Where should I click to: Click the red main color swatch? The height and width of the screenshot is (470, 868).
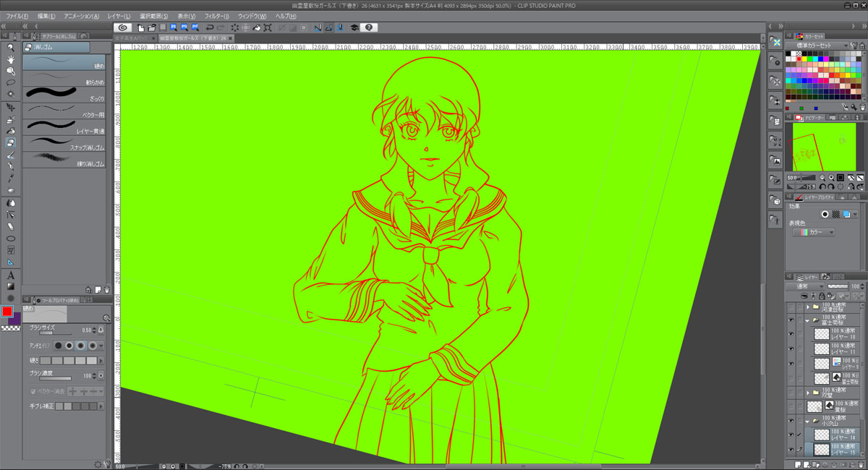point(7,312)
